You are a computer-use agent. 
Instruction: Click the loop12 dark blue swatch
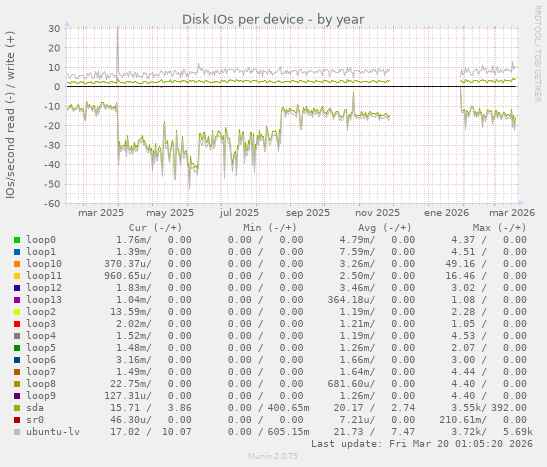click(x=17, y=288)
